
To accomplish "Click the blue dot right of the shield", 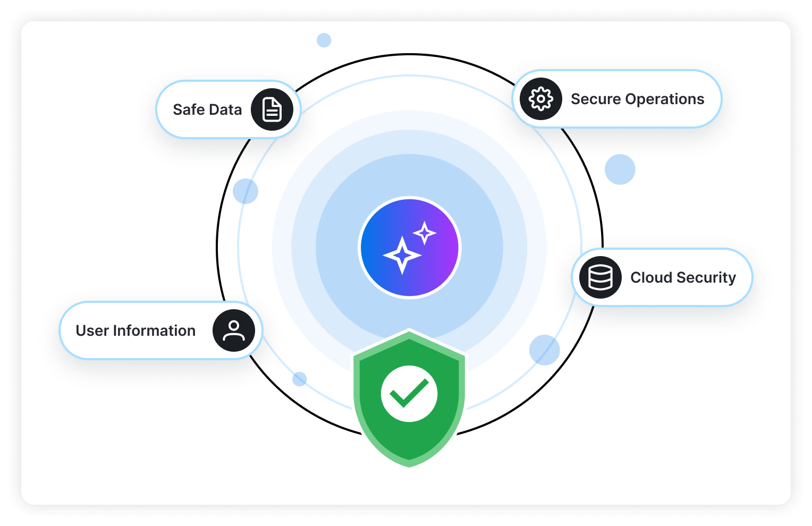I will (544, 350).
